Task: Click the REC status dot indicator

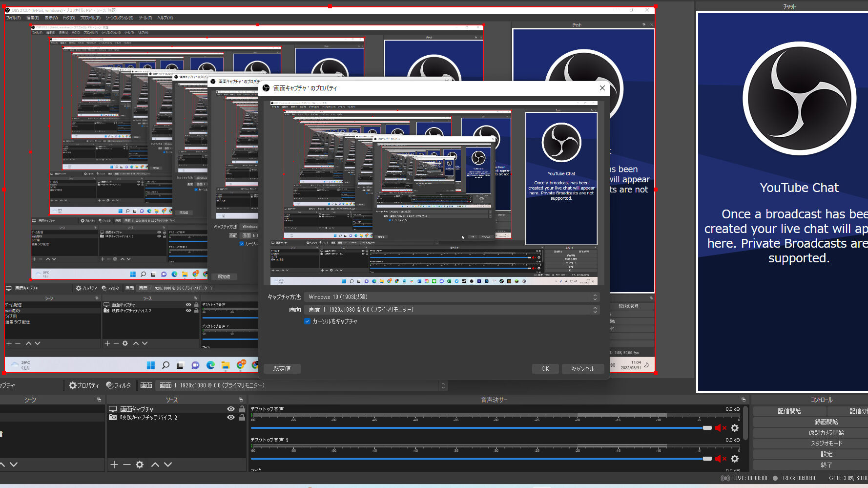Action: coord(775,478)
